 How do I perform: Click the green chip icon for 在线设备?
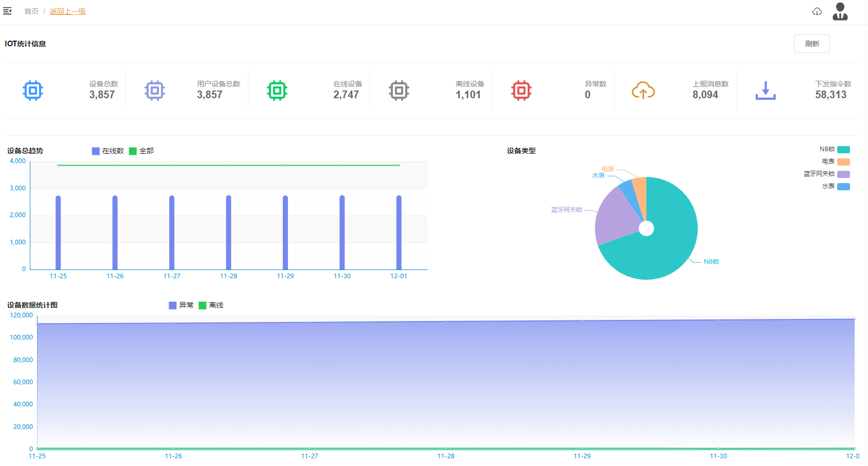pyautogui.click(x=277, y=91)
